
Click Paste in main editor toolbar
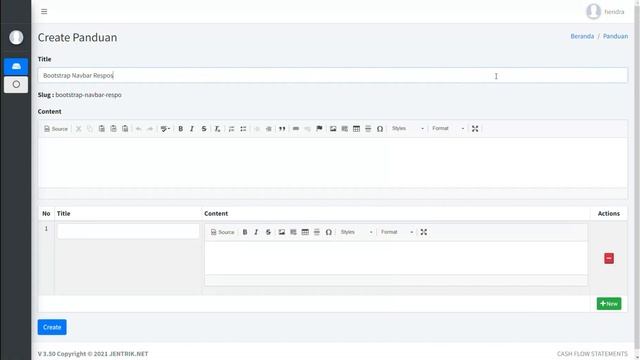[102, 129]
